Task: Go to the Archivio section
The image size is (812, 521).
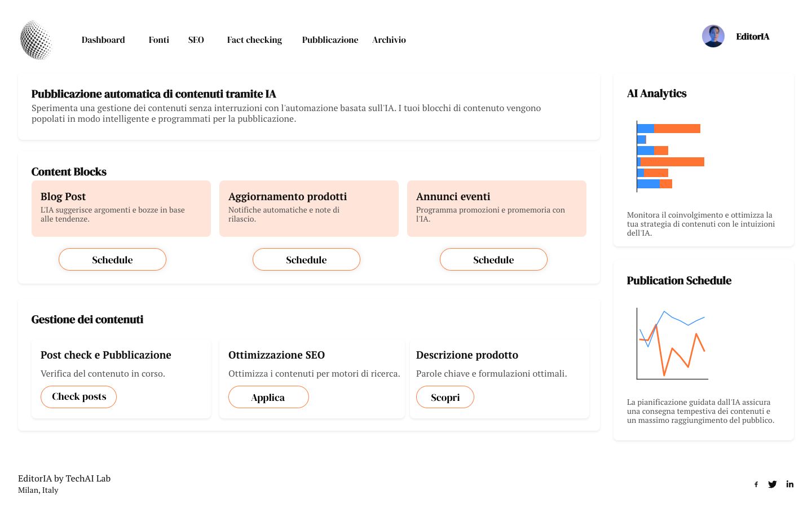Action: (389, 40)
